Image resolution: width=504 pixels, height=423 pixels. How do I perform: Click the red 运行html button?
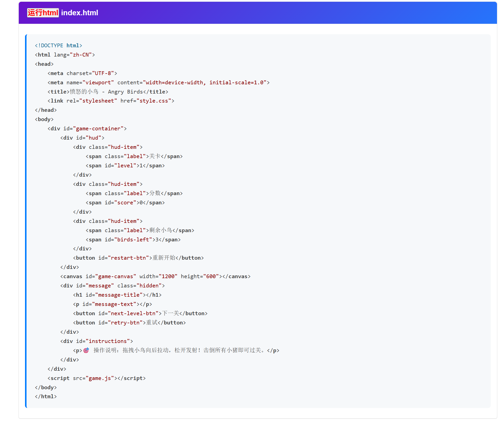click(43, 13)
